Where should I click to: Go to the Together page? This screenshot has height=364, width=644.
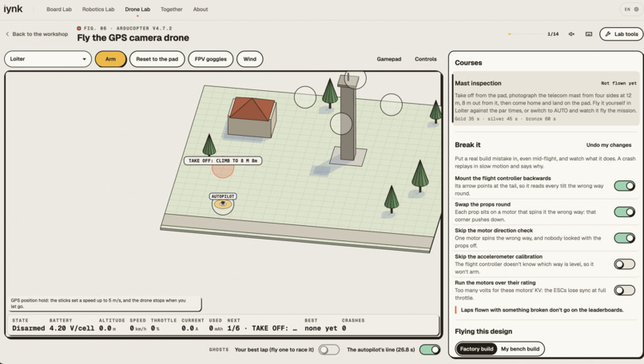171,9
